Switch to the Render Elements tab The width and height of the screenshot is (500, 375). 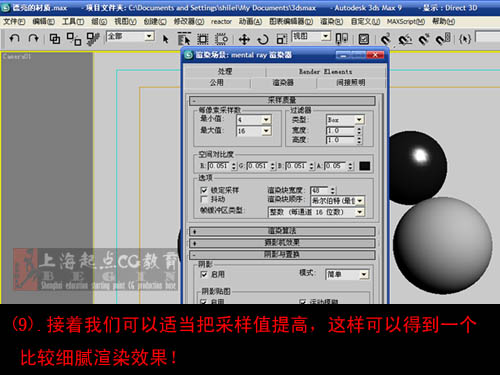(325, 71)
